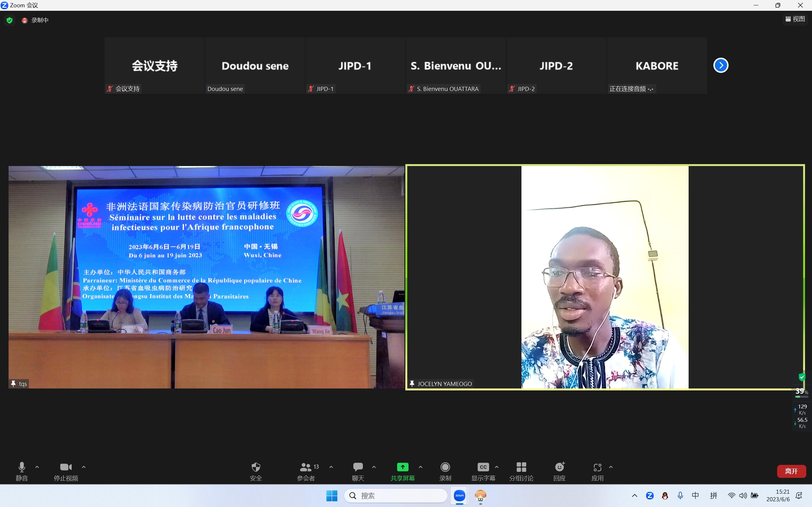Click the red Leave meeting button
Screen dimensions: 812x507
point(791,471)
